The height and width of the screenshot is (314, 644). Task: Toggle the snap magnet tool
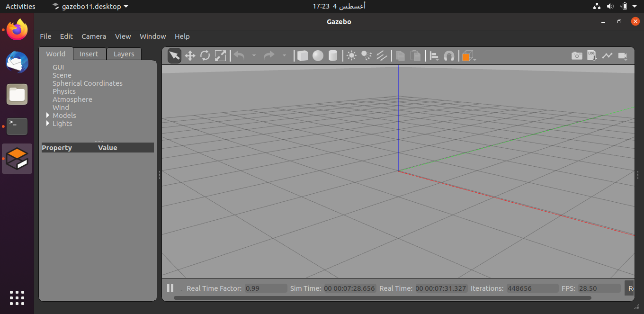pyautogui.click(x=449, y=56)
